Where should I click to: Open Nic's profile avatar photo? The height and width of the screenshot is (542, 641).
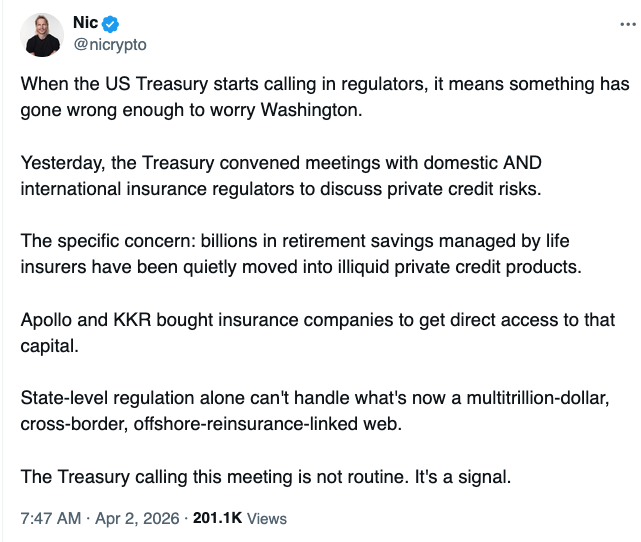coord(42,35)
